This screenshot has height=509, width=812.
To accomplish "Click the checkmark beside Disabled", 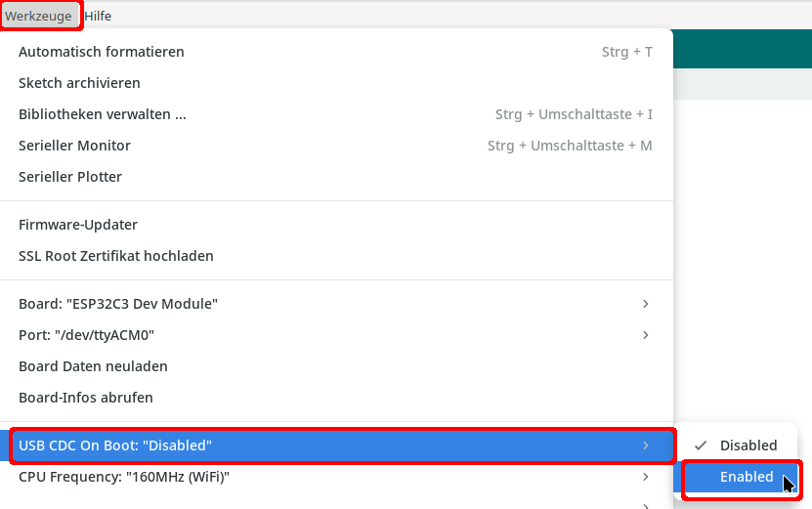I will pos(701,445).
